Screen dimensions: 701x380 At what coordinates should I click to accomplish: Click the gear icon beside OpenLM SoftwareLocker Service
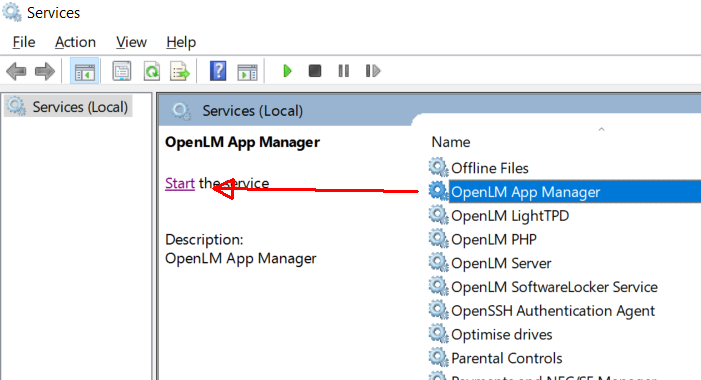point(438,286)
